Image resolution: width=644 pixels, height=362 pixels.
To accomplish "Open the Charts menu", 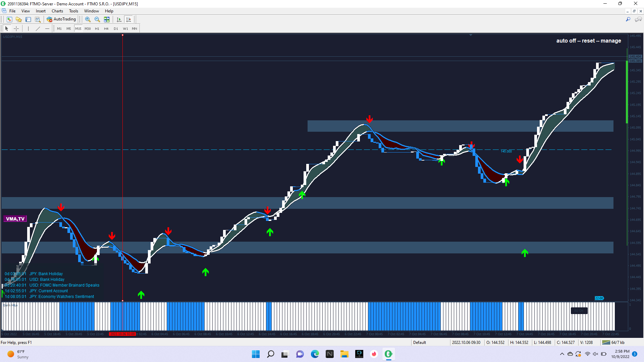I will point(57,11).
